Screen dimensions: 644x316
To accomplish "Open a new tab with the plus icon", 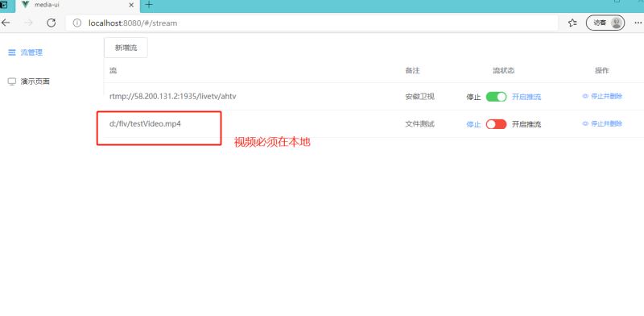I will (149, 5).
